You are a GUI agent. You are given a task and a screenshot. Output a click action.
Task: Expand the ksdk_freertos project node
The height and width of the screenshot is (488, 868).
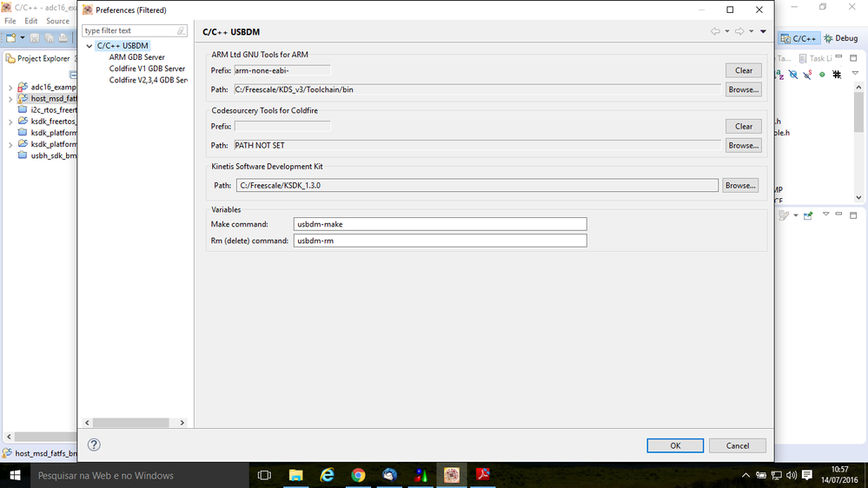[x=10, y=122]
